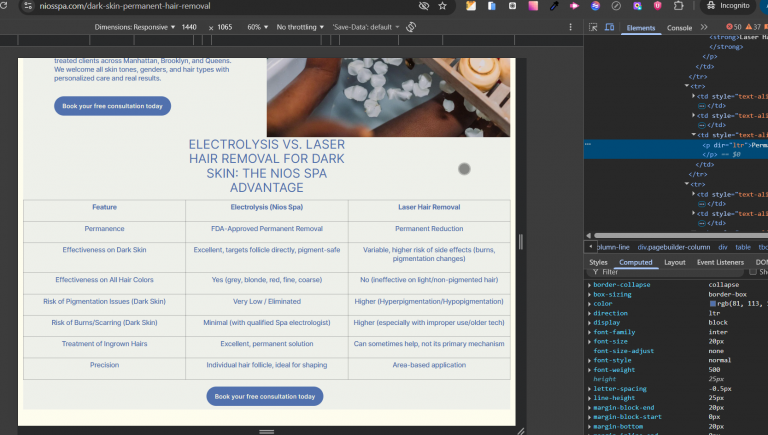The width and height of the screenshot is (768, 435).
Task: Open the Layout tab
Action: click(674, 262)
